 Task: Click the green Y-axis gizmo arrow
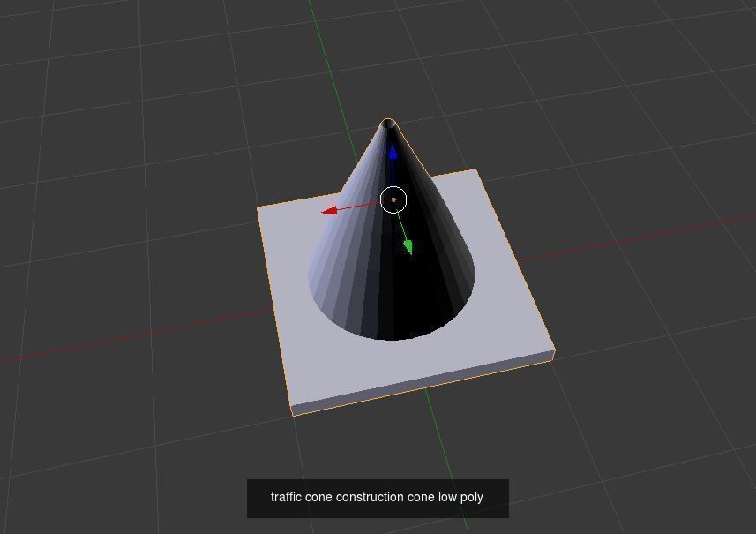pos(408,247)
